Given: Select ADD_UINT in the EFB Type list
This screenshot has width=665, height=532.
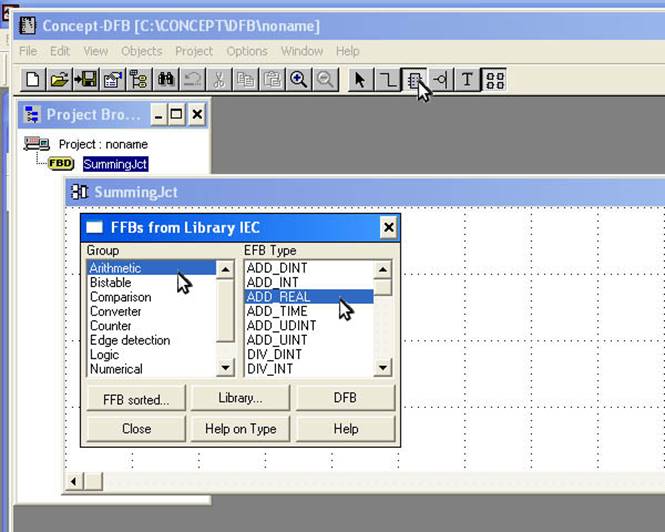Looking at the screenshot, I should (x=309, y=340).
